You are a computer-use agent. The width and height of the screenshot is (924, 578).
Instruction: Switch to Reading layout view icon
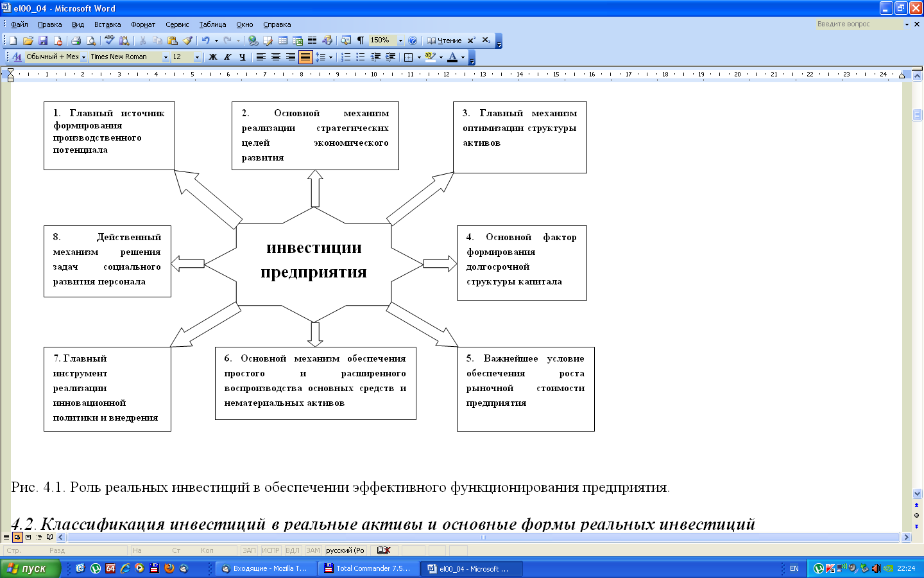[x=49, y=538]
